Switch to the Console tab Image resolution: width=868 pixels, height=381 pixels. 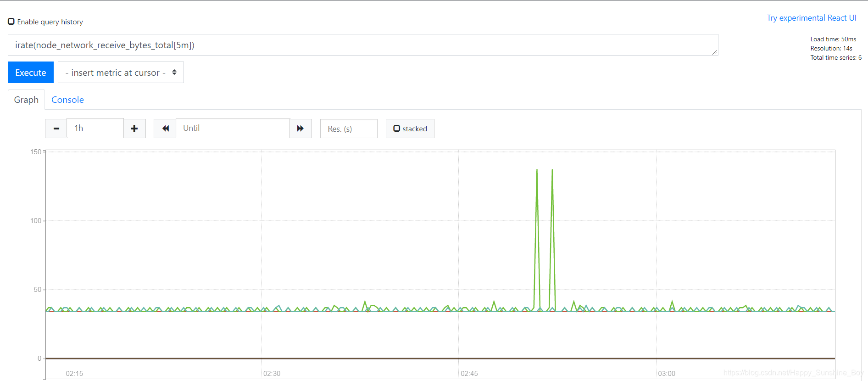point(67,100)
